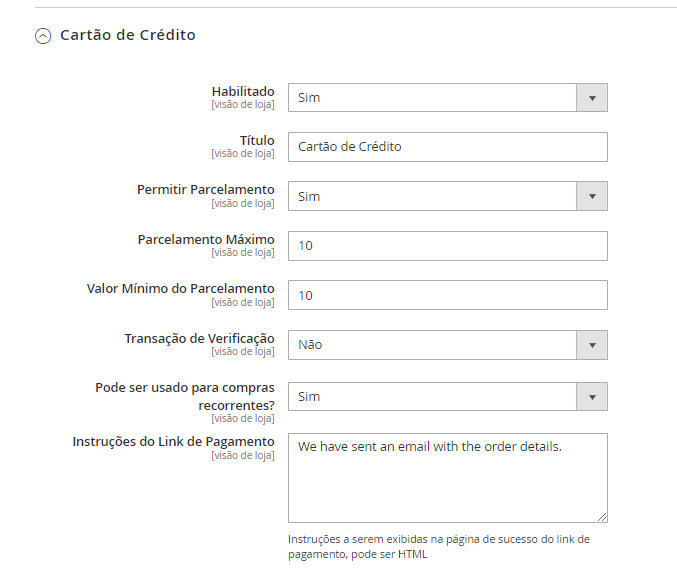The width and height of the screenshot is (677, 575).
Task: Click the compras recorrentes arrow button
Action: [592, 397]
